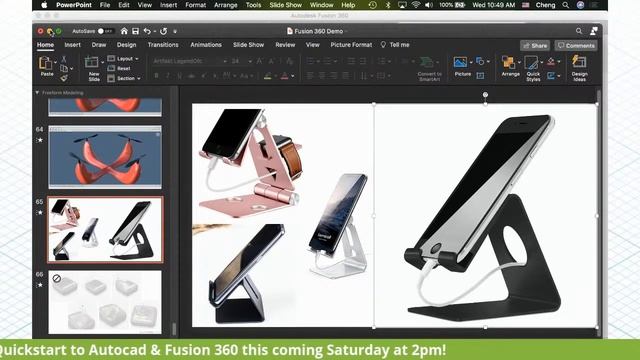
Task: Switch to the Animations tab
Action: (206, 45)
